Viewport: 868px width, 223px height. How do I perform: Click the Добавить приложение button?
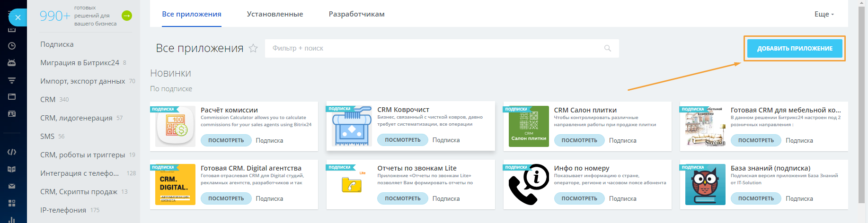pyautogui.click(x=795, y=48)
